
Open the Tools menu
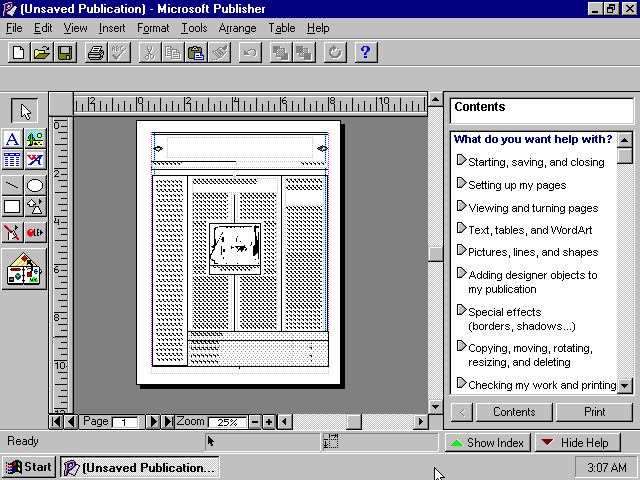click(x=194, y=28)
